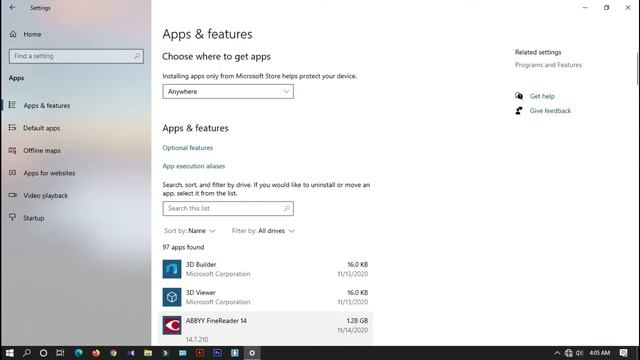This screenshot has width=640, height=360.
Task: Click the Offline maps sidebar icon
Action: (x=13, y=150)
